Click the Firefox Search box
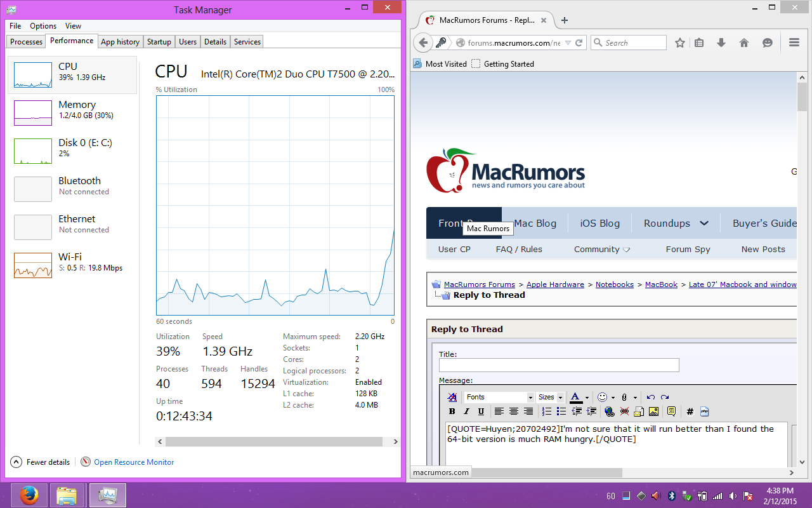 coord(629,43)
